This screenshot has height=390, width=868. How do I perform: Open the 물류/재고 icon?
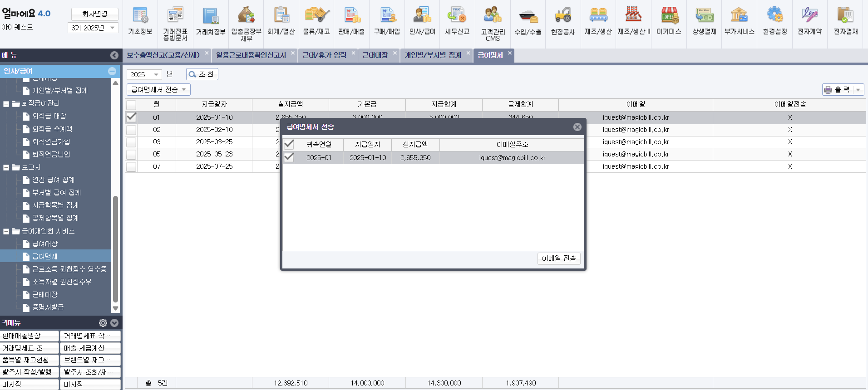316,21
